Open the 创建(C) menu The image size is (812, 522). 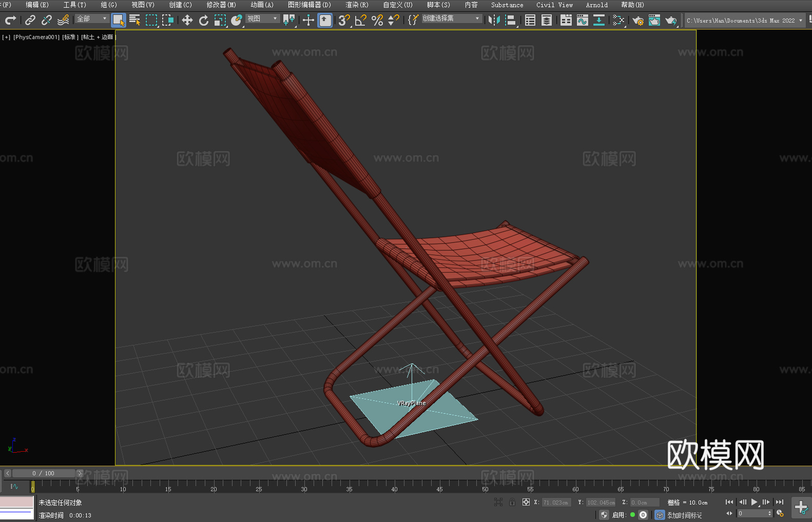tap(180, 5)
